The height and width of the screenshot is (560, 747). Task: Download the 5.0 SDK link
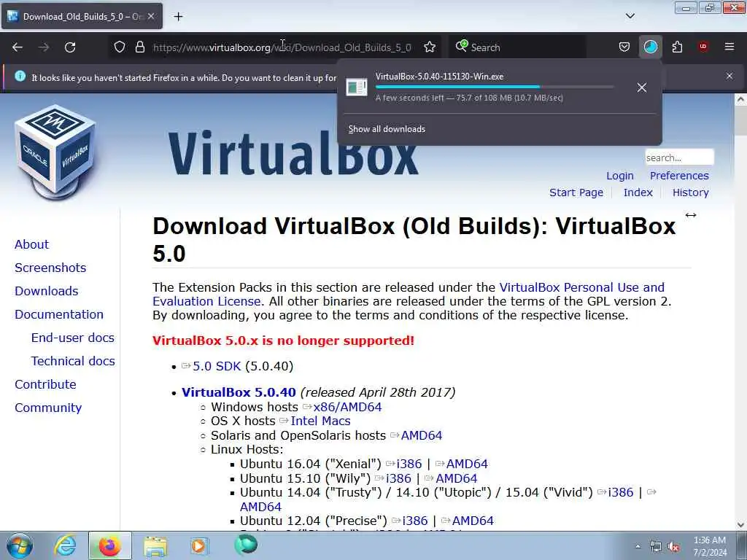(x=217, y=366)
